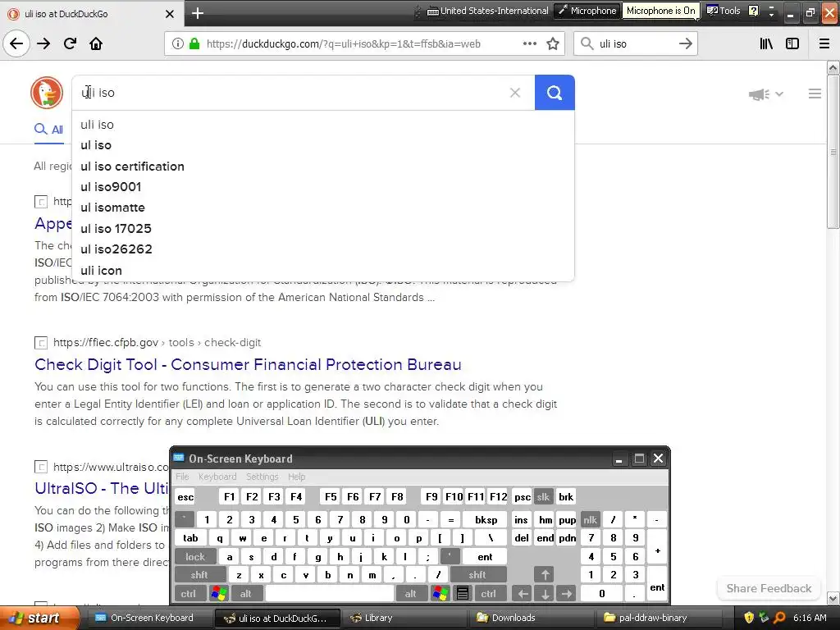Click the language bar help icon
This screenshot has height=630, width=840.
753,11
